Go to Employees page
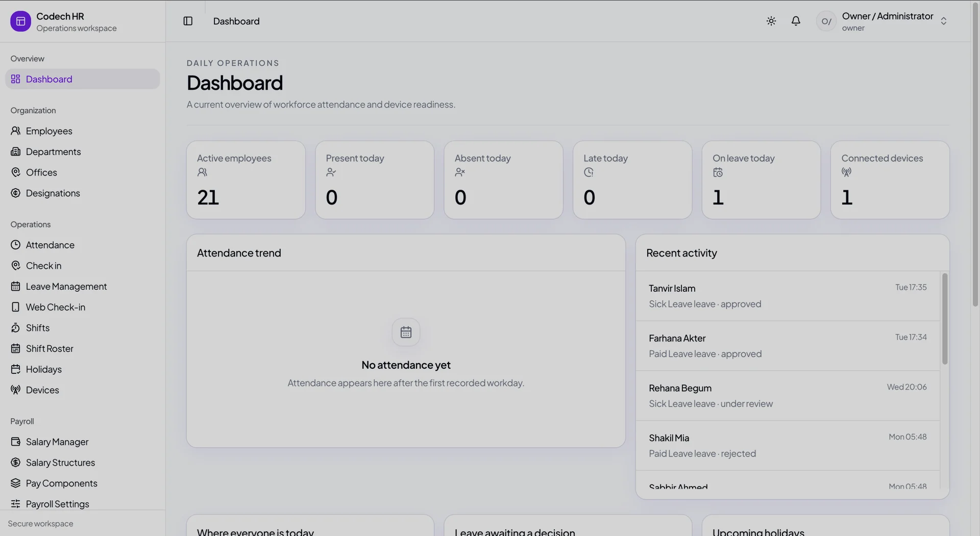 [x=83, y=131]
